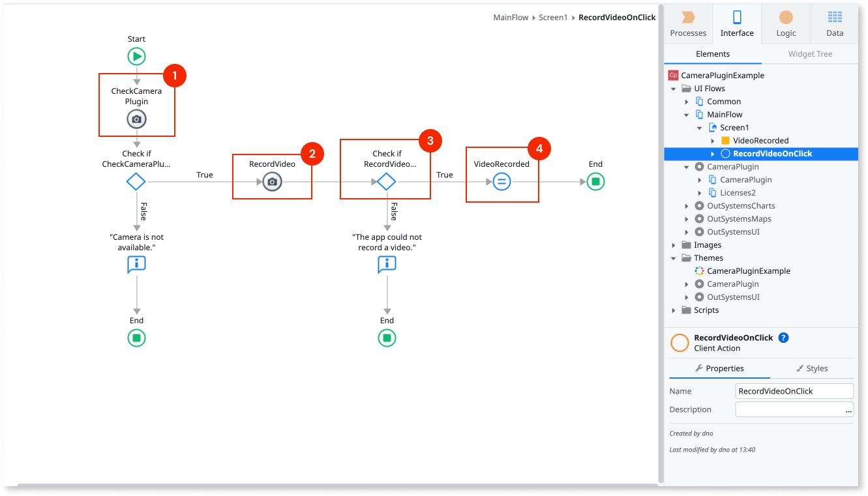This screenshot has height=496, width=868.
Task: Select the "could not record a video" message node
Action: tap(387, 264)
